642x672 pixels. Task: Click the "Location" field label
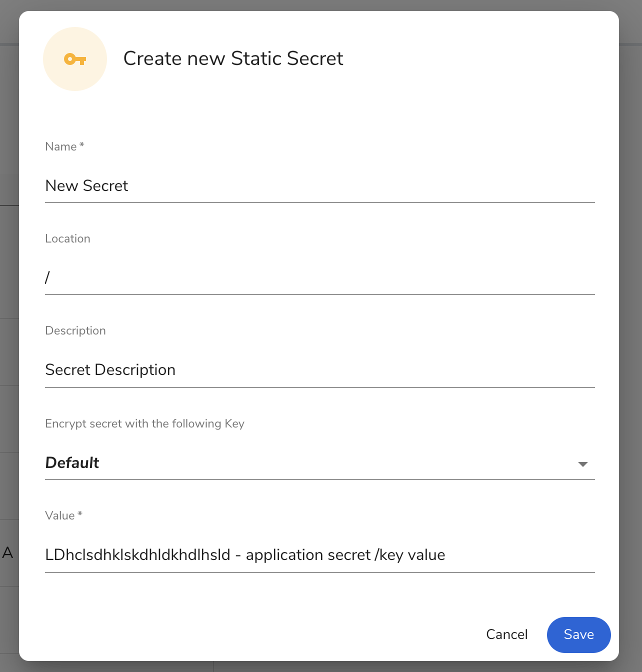[67, 238]
